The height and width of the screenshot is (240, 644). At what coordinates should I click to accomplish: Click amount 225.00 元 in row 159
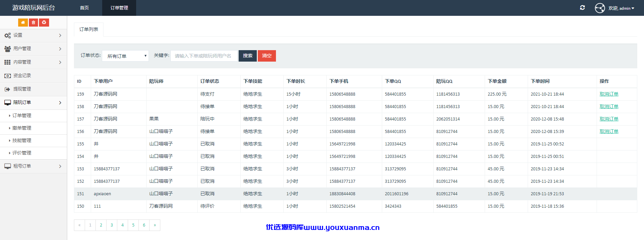tap(497, 94)
